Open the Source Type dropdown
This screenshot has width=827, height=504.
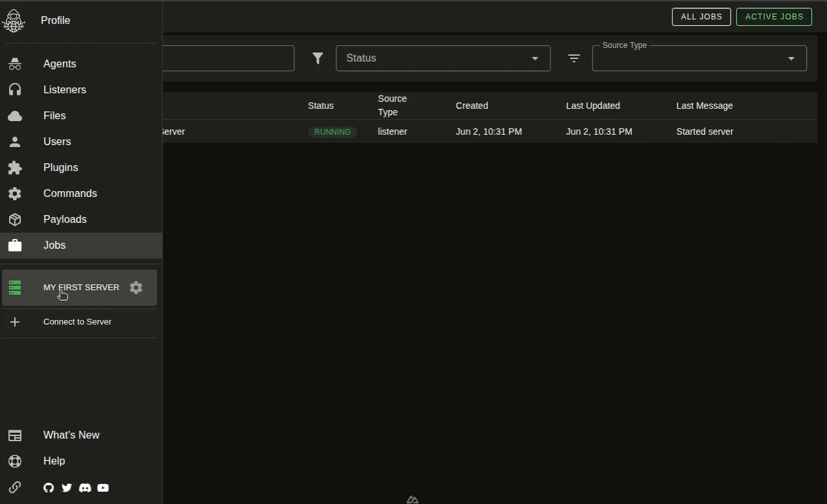pyautogui.click(x=699, y=58)
